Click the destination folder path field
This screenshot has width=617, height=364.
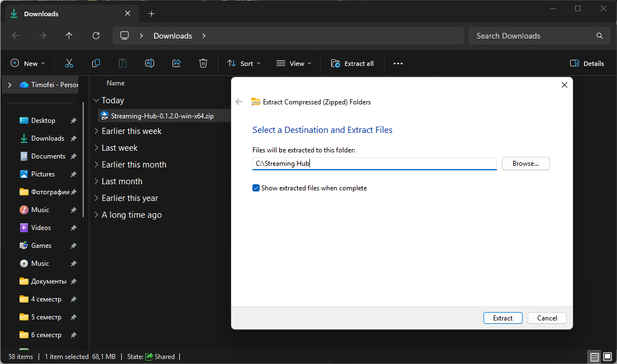click(374, 164)
